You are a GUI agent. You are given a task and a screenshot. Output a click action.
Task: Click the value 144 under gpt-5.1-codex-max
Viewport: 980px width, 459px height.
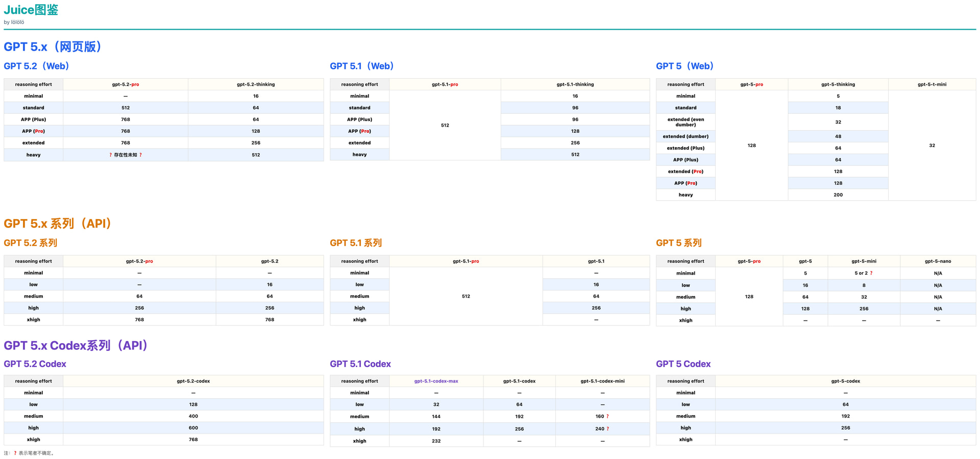click(436, 417)
